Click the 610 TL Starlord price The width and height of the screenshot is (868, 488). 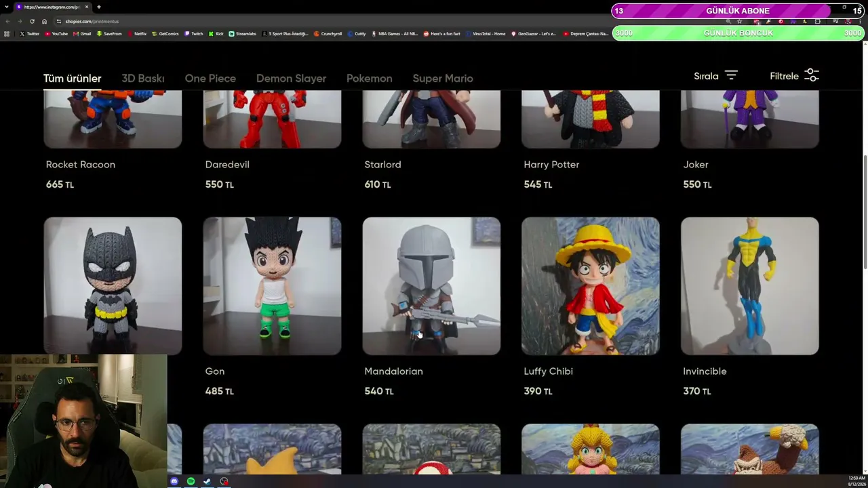(x=378, y=184)
